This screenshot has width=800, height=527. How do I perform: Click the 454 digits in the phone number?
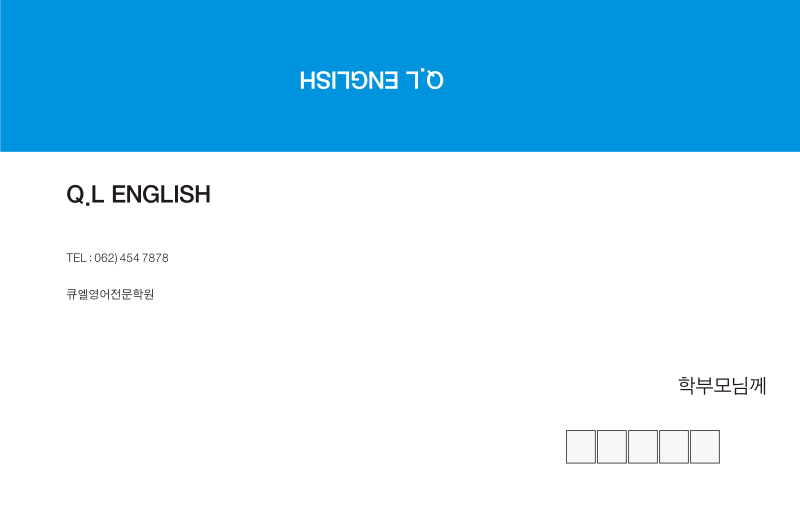pos(130,258)
